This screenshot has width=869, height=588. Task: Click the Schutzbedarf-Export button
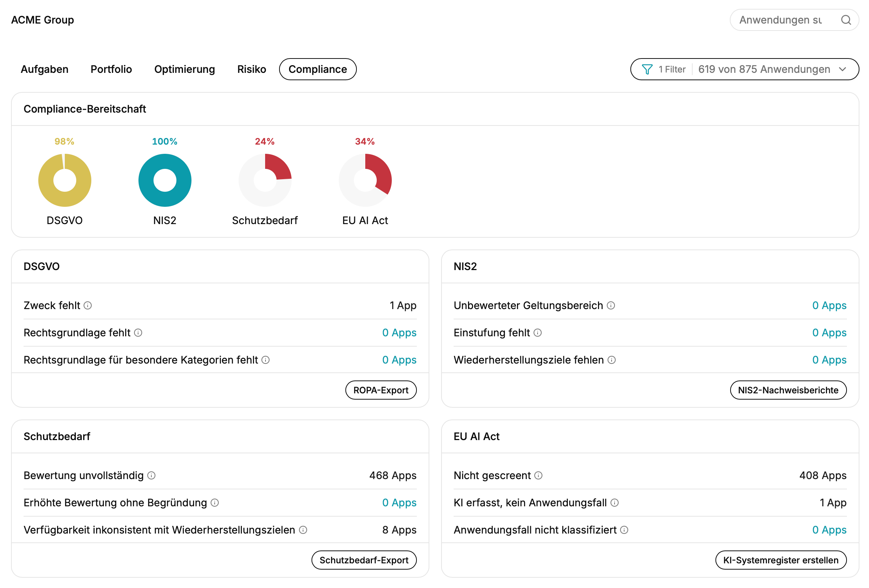[364, 560]
